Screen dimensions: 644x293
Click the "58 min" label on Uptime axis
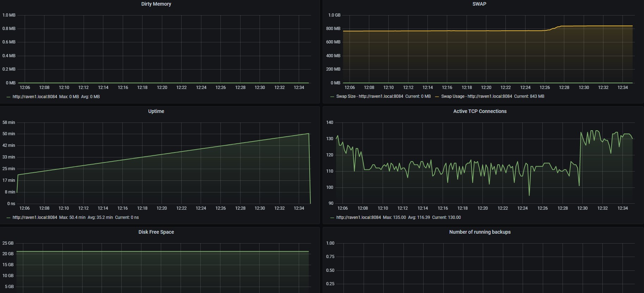9,122
